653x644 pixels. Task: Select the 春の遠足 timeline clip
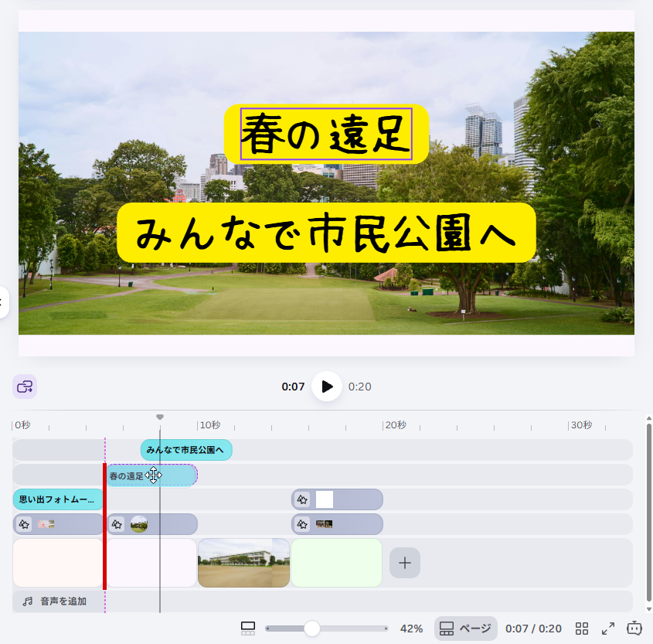(152, 475)
